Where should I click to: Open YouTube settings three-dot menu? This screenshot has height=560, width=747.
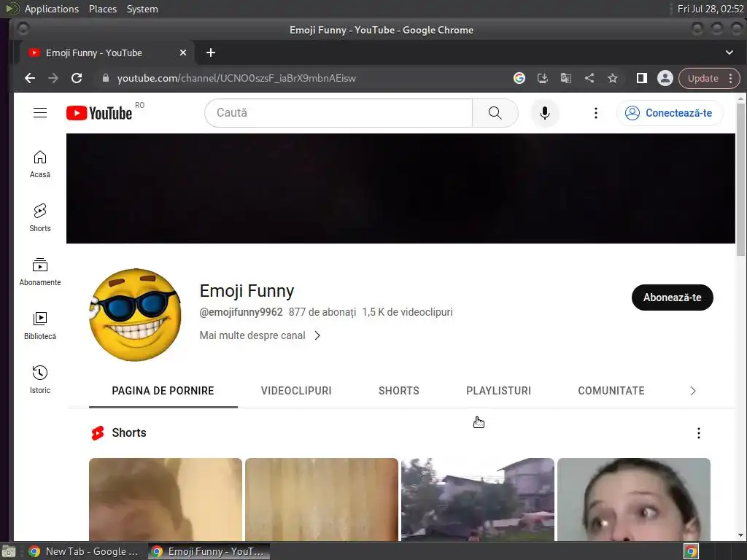595,113
